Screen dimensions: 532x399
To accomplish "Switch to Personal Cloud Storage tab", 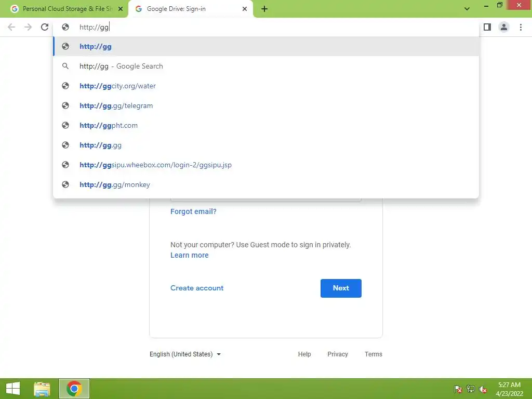I will click(64, 9).
